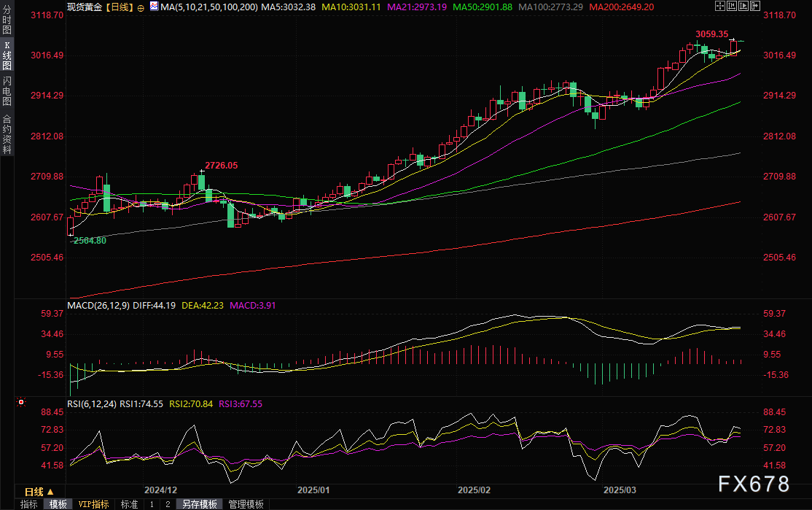
Task: Click the 管理模板 button
Action: point(246,504)
